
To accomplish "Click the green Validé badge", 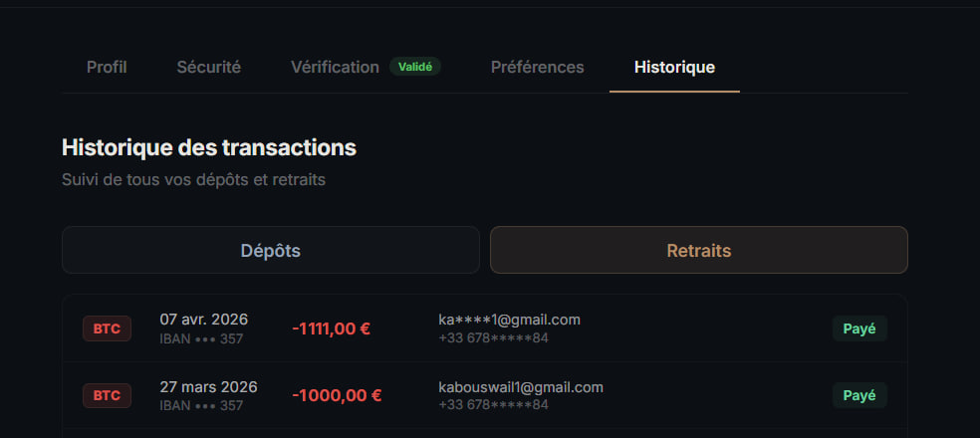I will coord(414,67).
